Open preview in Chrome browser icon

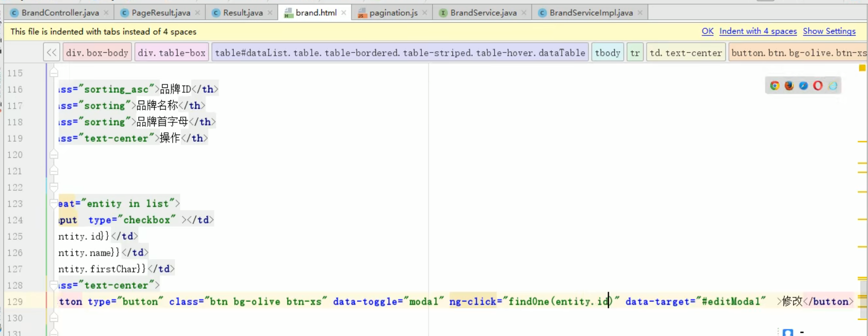click(775, 86)
